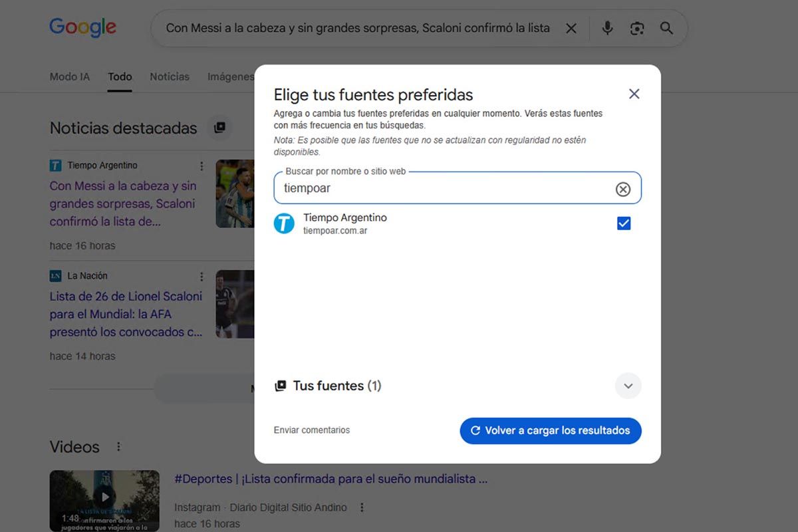Open #Deportes Lista confirmada video link

tap(331, 479)
